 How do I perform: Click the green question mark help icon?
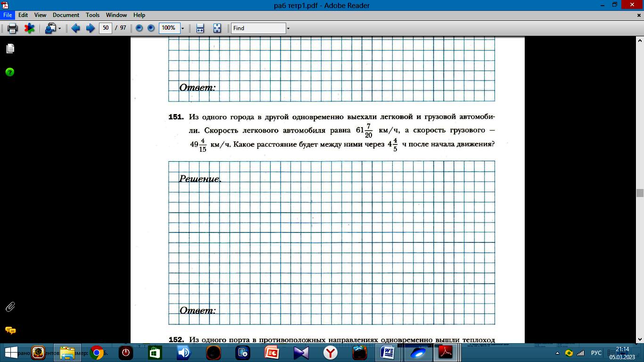10,72
